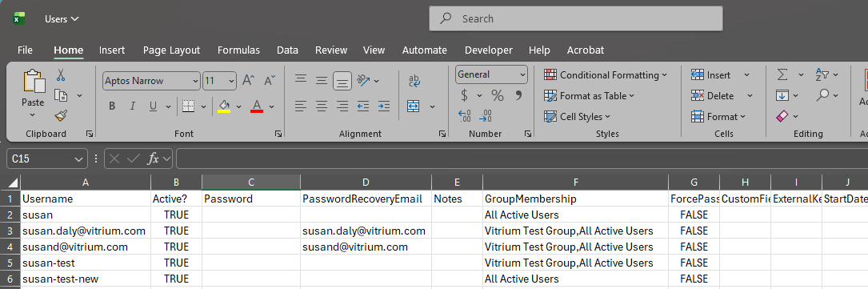Screen dimensions: 868x289
Task: Align text right in cell
Action: point(342,106)
